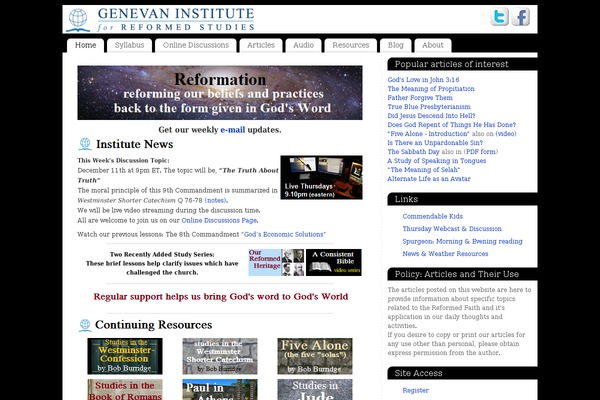
Task: Open Did Jesus Descend Into Hell?
Action: pyautogui.click(x=431, y=116)
